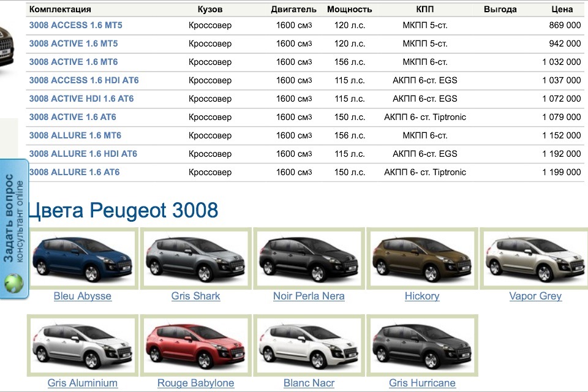
Task: Open the 3008 ACCESS 1.6 HDI AT6 link
Action: click(84, 80)
